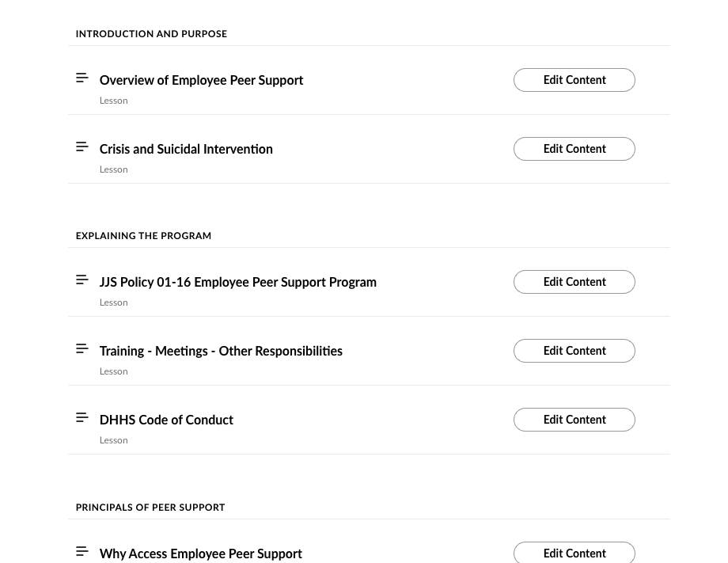Edit content for Training - Meetings - Other Responsibilities
728x563 pixels.
click(574, 351)
